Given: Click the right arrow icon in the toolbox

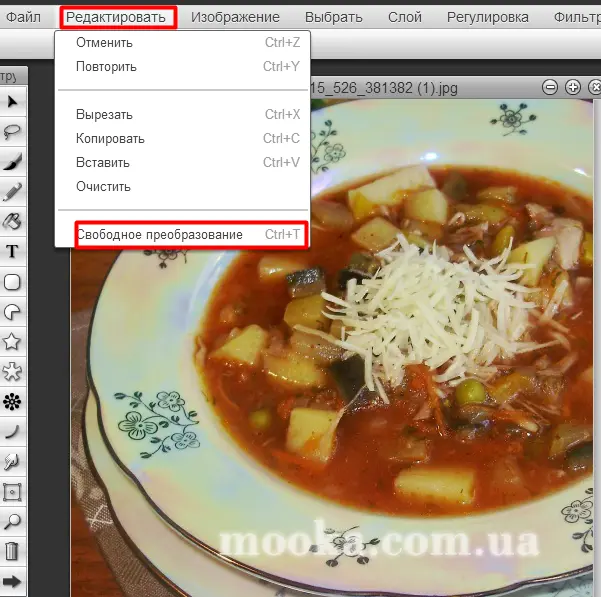Looking at the screenshot, I should coord(12,582).
